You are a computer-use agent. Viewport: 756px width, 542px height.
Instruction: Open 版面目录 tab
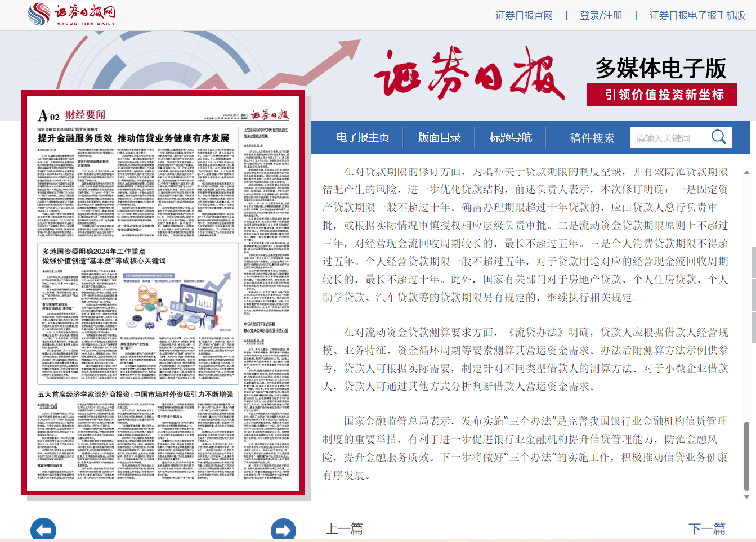coord(439,138)
